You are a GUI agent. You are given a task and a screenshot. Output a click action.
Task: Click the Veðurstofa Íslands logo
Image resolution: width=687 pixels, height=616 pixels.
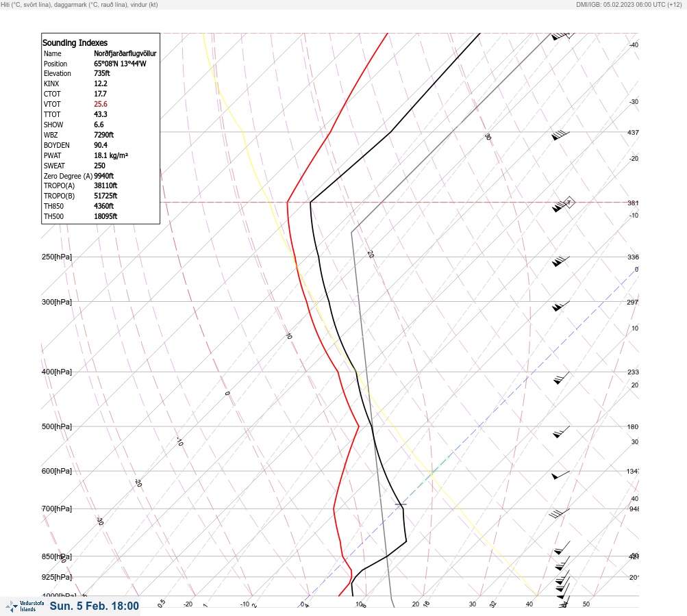[25, 606]
